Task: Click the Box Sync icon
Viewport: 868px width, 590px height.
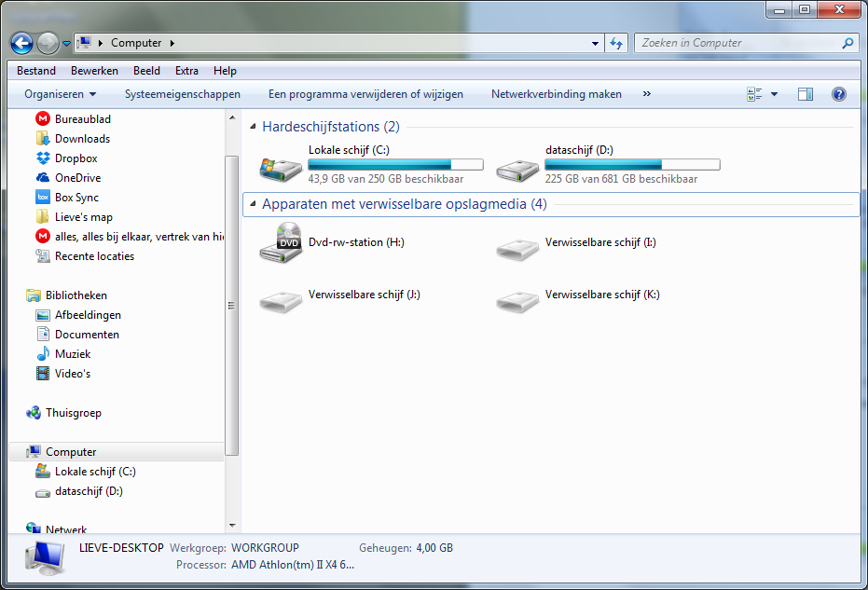Action: [43, 197]
